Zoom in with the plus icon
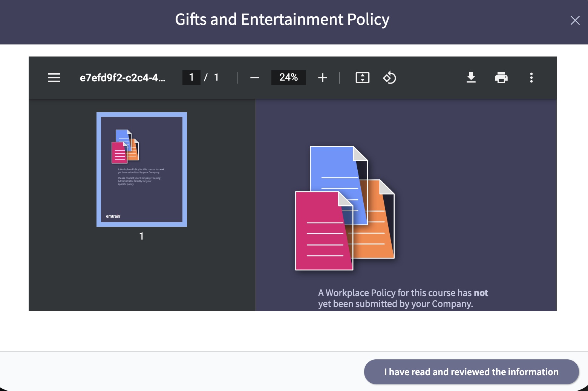Screen dimensions: 588x391 323,78
